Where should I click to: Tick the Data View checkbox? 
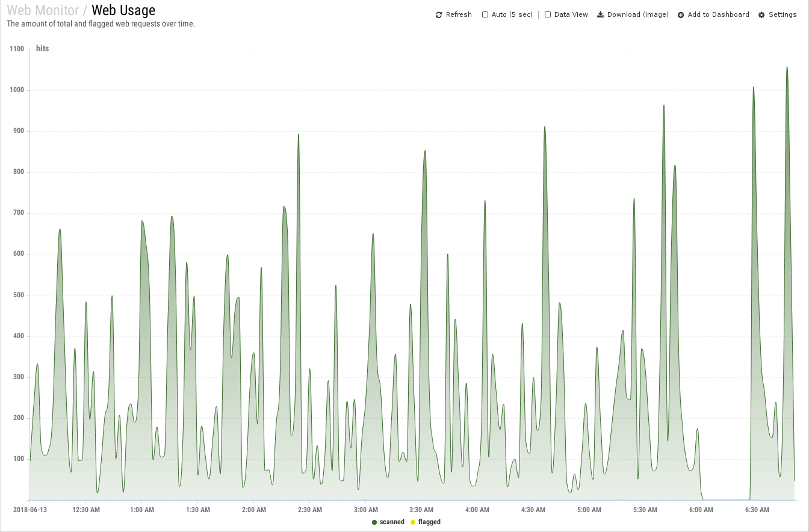548,15
